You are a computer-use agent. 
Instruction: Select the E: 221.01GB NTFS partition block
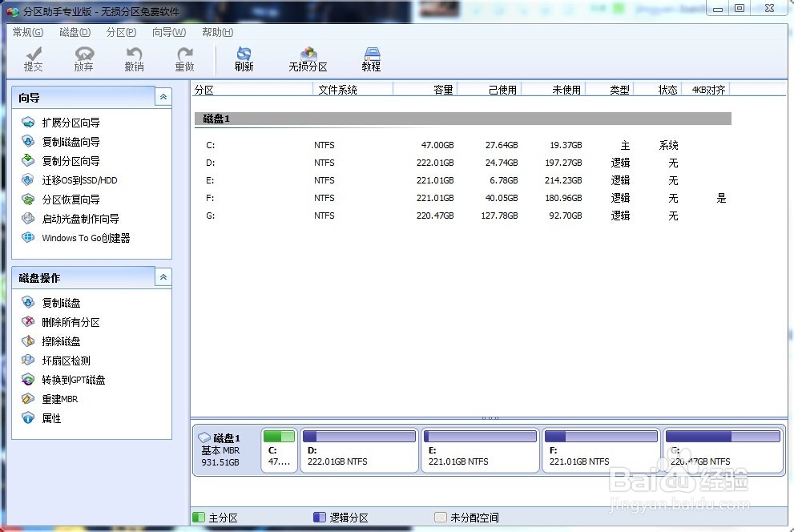pyautogui.click(x=481, y=450)
